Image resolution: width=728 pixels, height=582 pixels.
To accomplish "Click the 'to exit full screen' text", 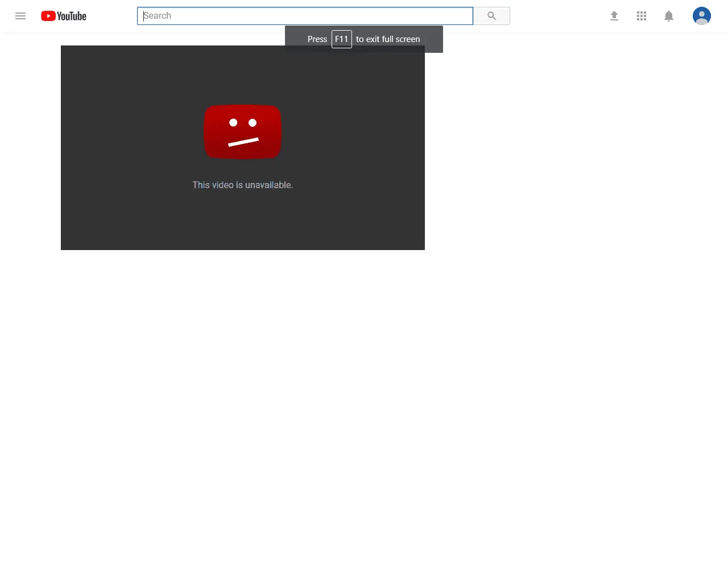I will 388,39.
